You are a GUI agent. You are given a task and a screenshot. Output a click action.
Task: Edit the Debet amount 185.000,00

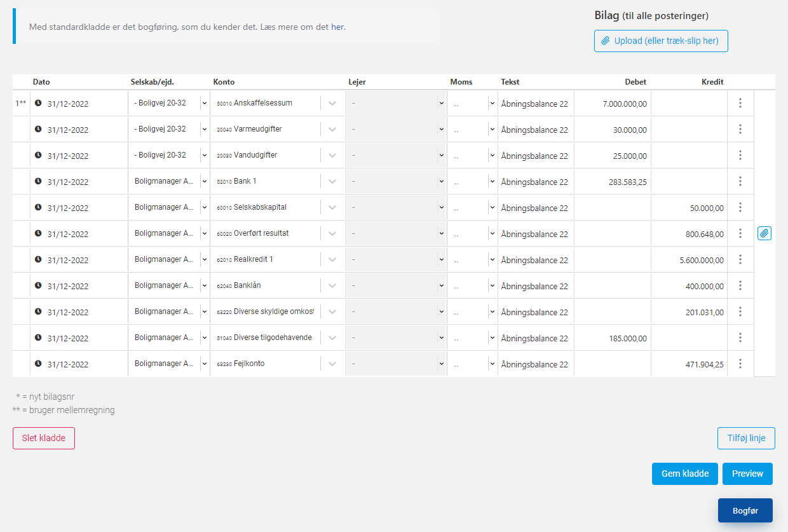click(613, 338)
